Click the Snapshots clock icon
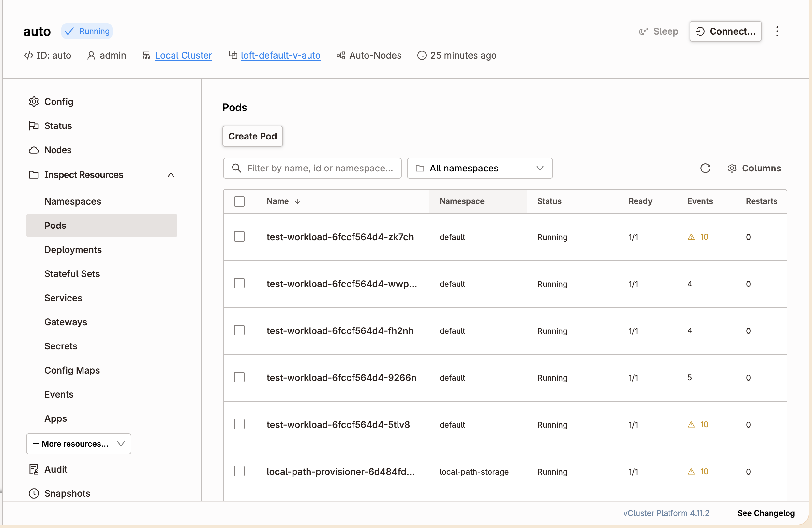Screen dimensions: 812x528 click(34, 493)
